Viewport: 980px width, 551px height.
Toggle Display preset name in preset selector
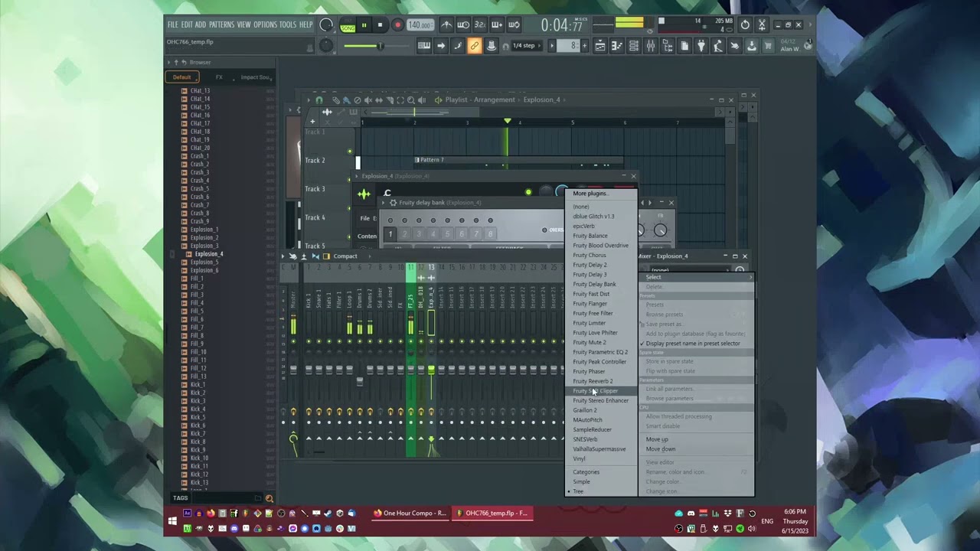click(x=693, y=344)
